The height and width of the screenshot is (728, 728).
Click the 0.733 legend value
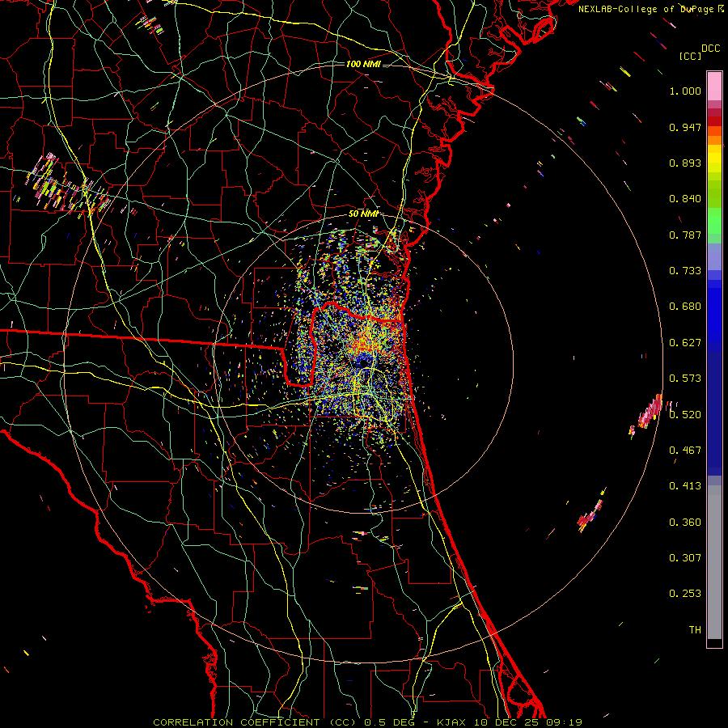pos(685,271)
